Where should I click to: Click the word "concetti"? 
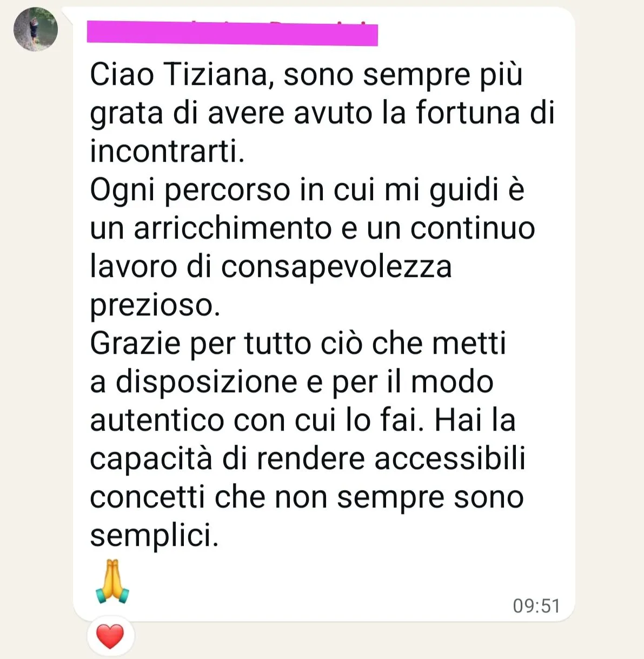147,497
